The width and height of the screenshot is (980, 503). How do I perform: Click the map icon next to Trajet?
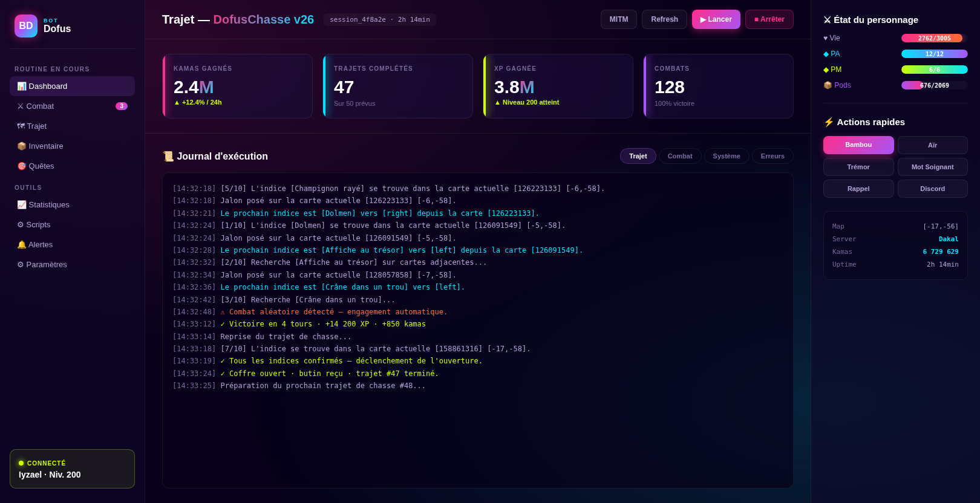tap(21, 126)
